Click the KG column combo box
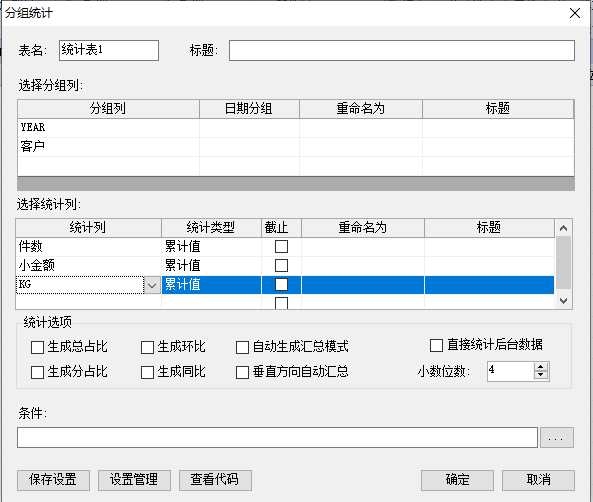Viewport: 593px width, 502px height. [x=88, y=285]
